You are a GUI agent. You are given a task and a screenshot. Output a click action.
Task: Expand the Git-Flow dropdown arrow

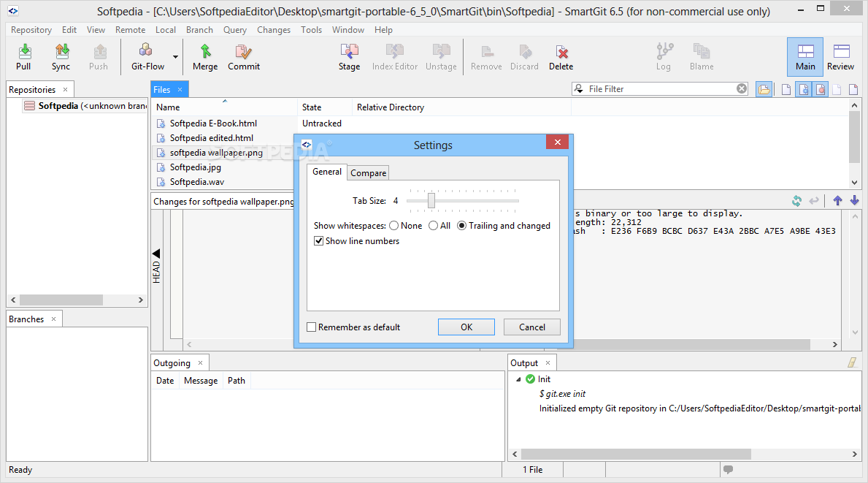tap(175, 57)
